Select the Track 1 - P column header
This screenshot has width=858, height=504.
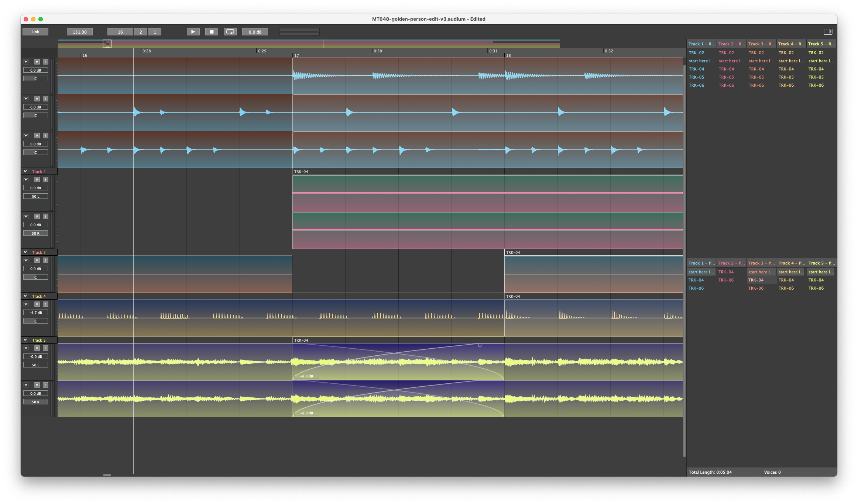point(701,263)
